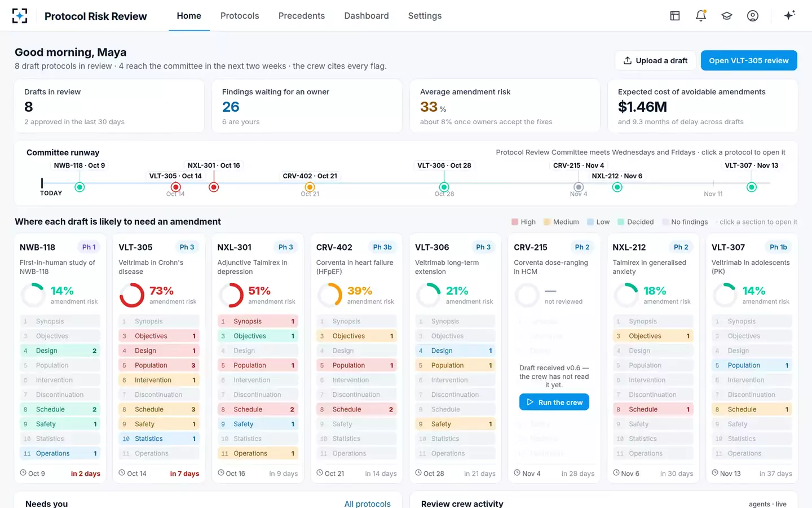812x508 pixels.
Task: Click the Protocol Risk Review logo icon
Action: (20, 16)
